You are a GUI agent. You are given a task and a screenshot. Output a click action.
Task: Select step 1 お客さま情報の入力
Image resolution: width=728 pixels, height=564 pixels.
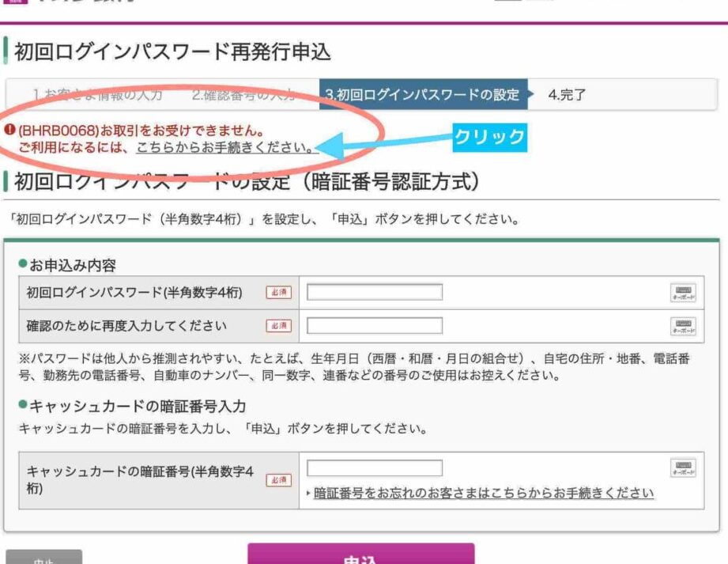97,95
